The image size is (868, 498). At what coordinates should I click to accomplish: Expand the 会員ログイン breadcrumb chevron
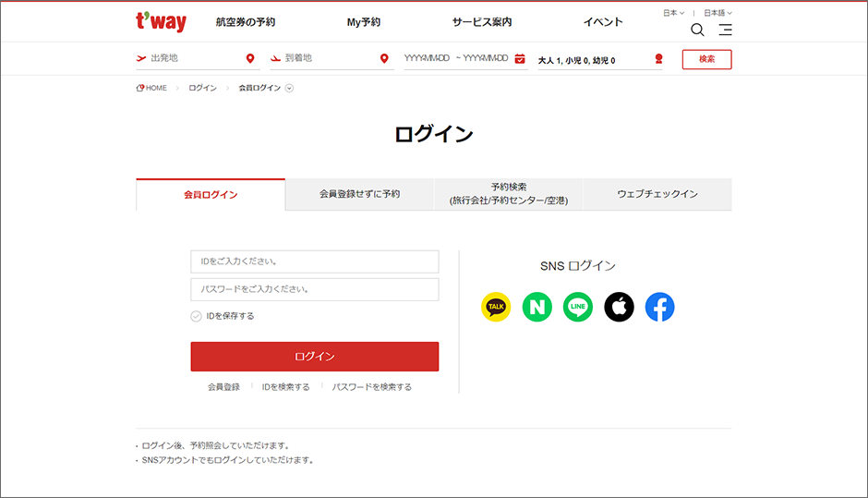(289, 89)
